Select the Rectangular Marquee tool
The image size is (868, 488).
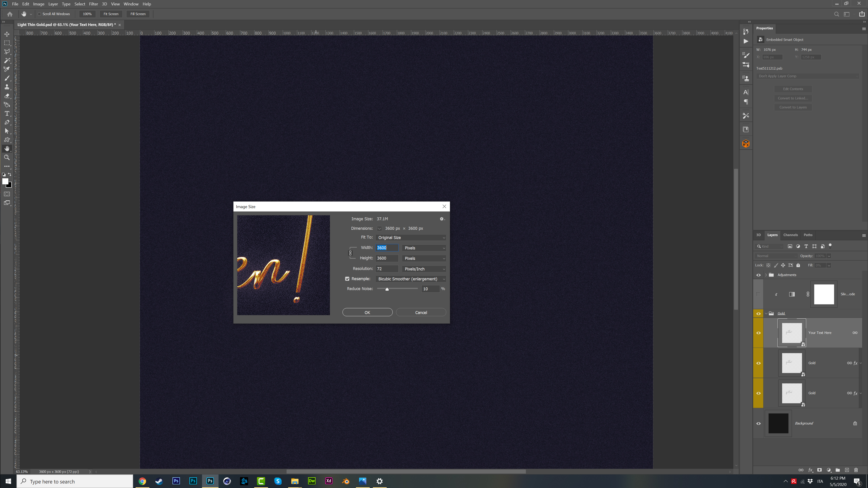(7, 43)
